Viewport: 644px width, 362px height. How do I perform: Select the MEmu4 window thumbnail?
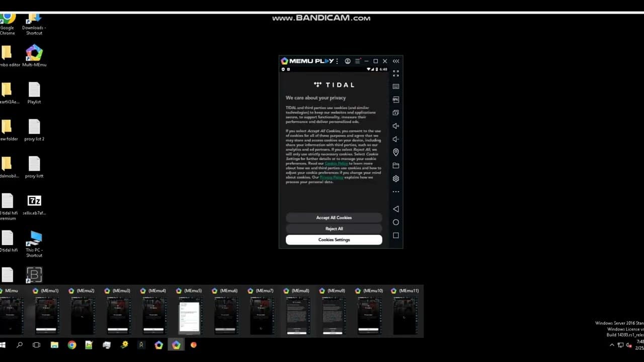(x=154, y=315)
